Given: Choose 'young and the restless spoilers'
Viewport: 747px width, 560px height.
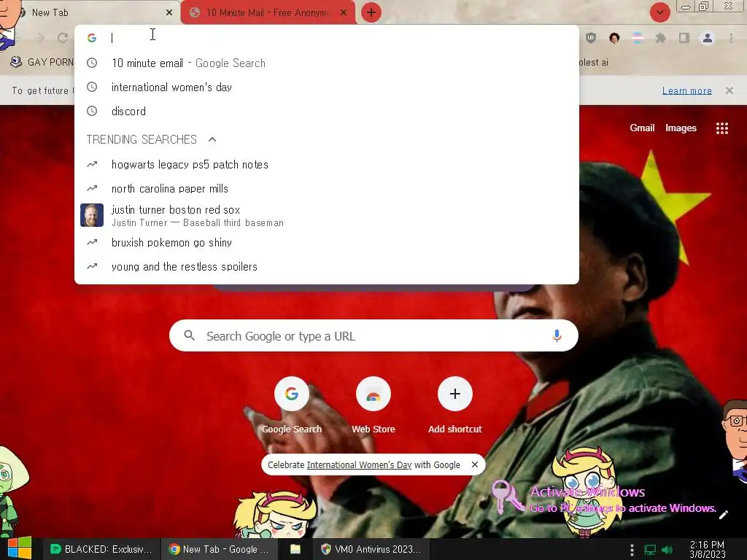Looking at the screenshot, I should click(327, 267).
